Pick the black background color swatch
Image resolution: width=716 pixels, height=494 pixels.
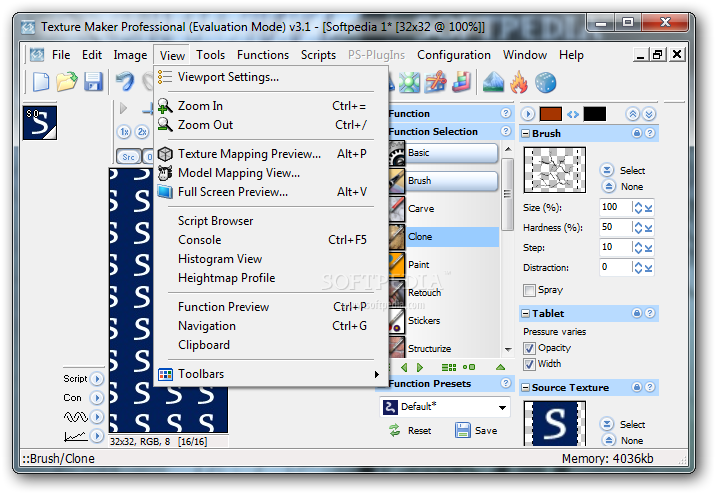click(595, 114)
